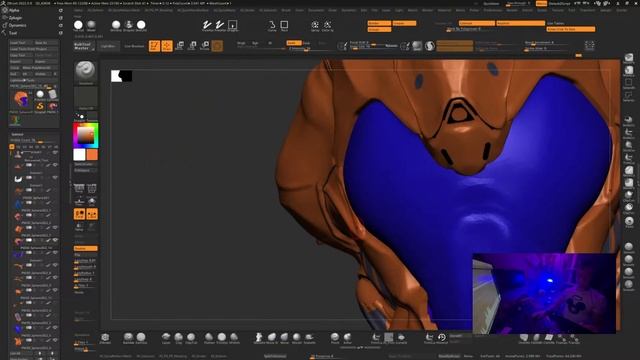Screen dimensions: 640x360
Task: Open the Zscript menu
Action: click(x=622, y=10)
